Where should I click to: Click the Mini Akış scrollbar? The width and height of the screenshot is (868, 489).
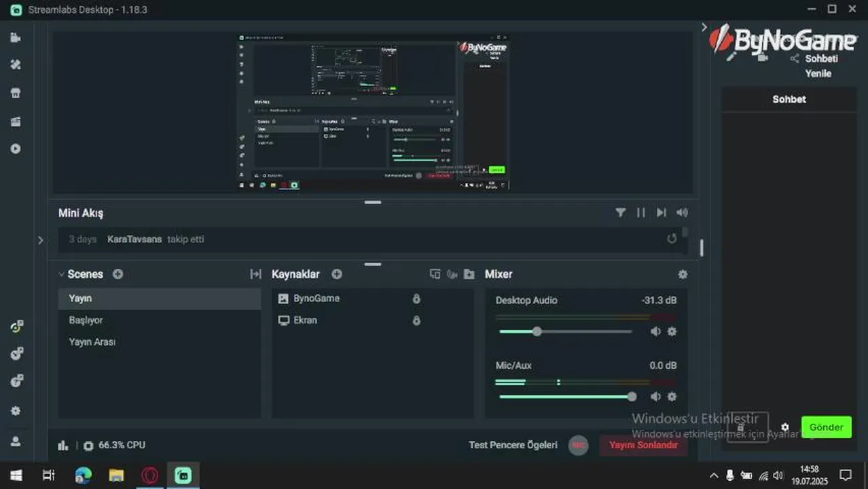685,232
